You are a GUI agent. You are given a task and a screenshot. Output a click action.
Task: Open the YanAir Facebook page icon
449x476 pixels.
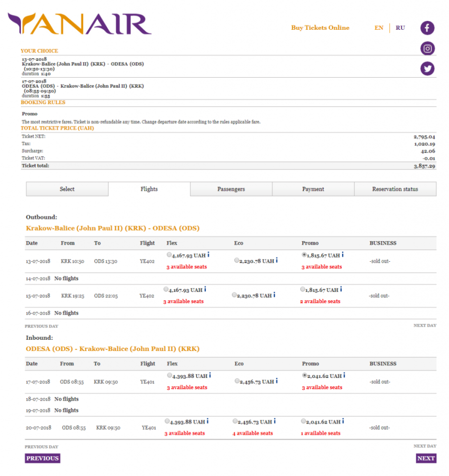coord(427,28)
